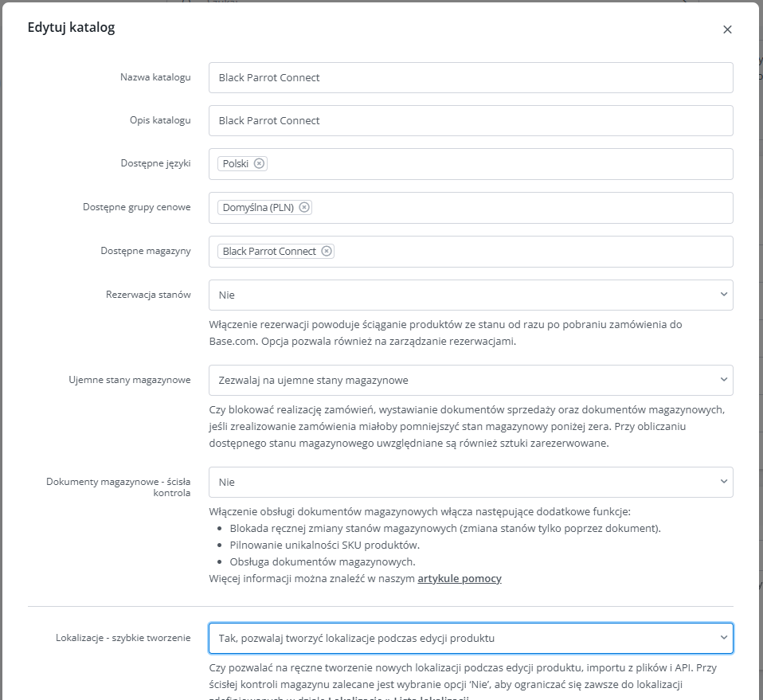Remove Black Parrot Connect warehouse tag
Viewport: 763px width, 700px height.
click(327, 251)
